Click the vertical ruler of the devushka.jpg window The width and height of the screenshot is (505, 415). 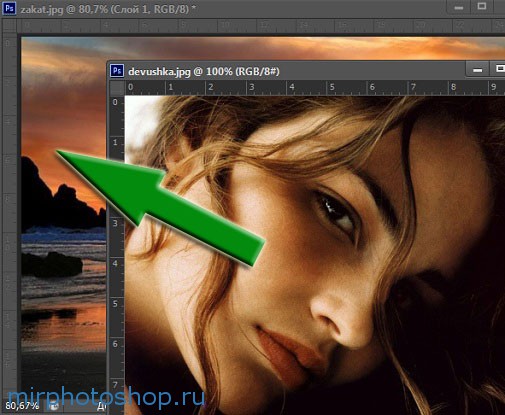click(117, 255)
